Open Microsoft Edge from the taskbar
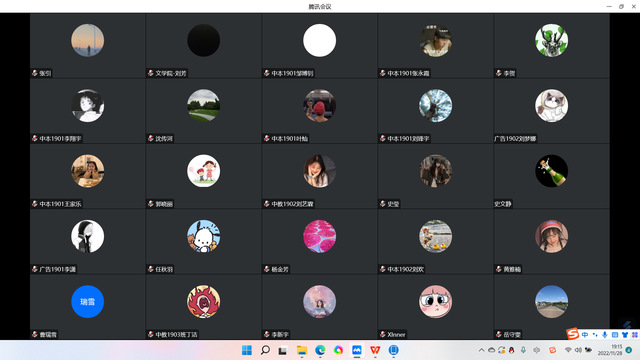 (320, 350)
